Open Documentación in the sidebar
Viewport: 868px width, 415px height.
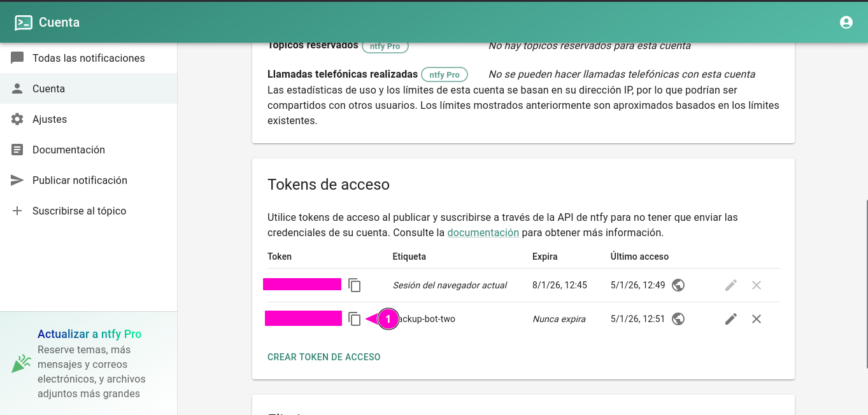click(69, 150)
